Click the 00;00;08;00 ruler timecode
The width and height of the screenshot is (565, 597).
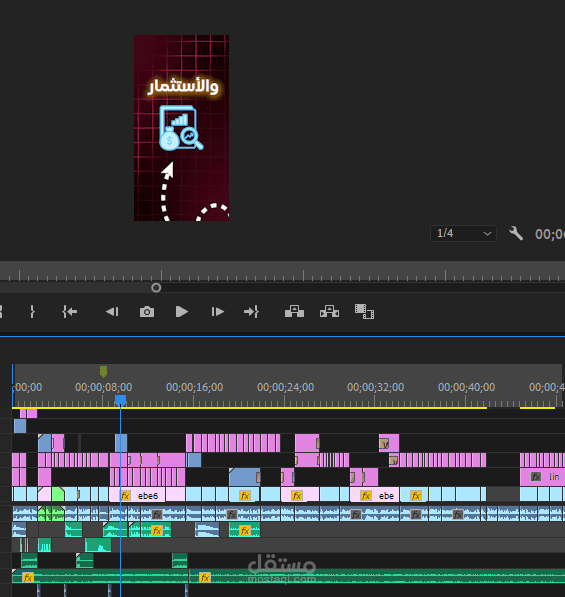click(104, 387)
